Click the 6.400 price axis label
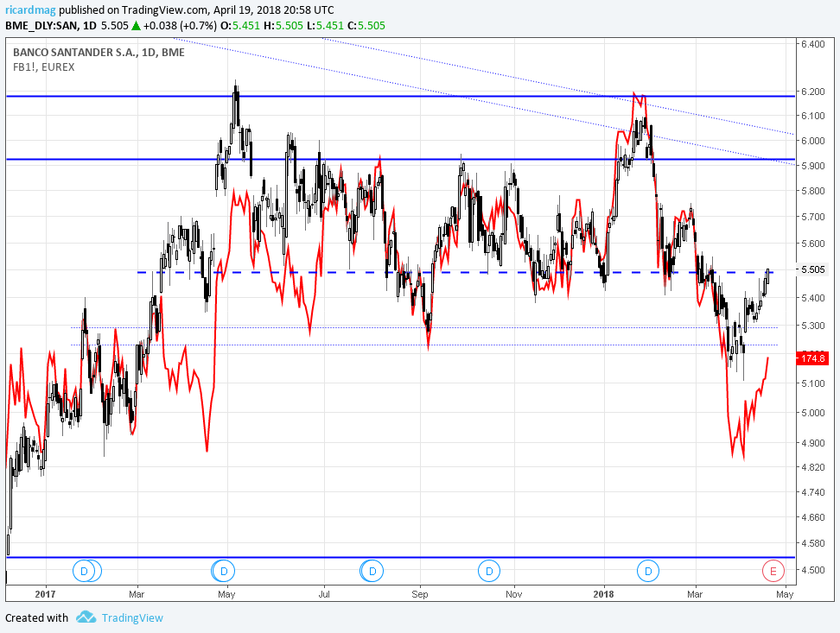Viewport: 840px width, 633px height. pos(812,44)
